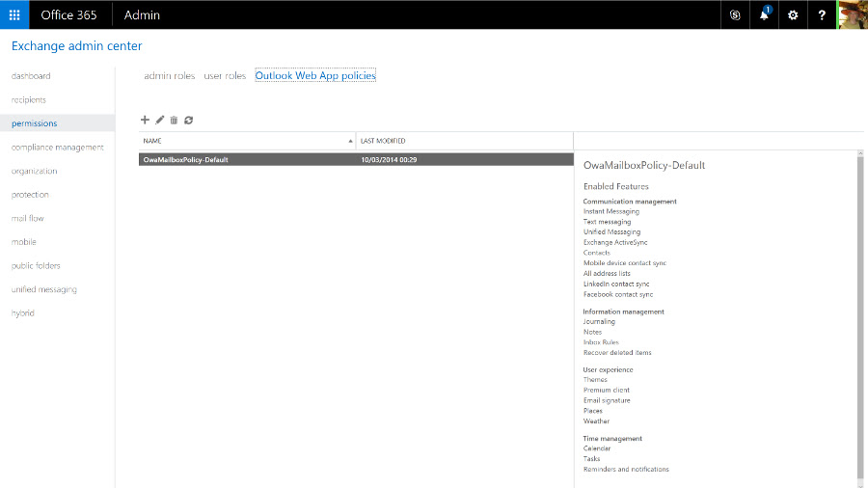This screenshot has width=868, height=488.
Task: Click OwaMailboxPolicy-Default details heading
Action: (x=644, y=166)
